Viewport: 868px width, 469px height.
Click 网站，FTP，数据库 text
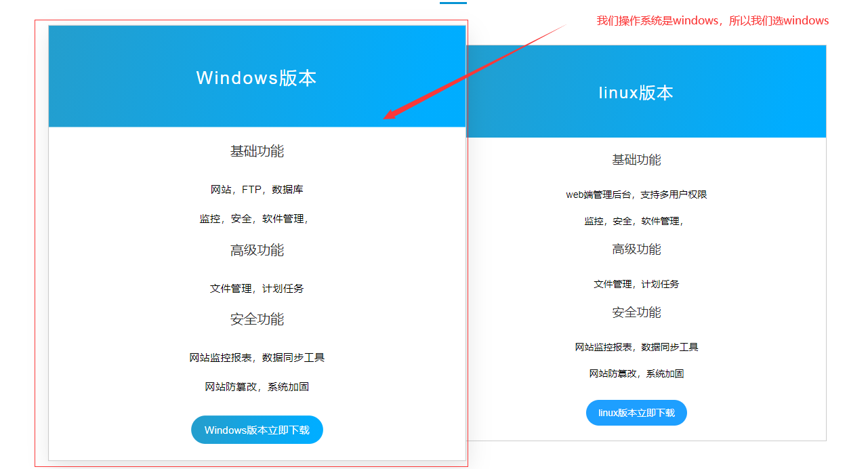[257, 190]
